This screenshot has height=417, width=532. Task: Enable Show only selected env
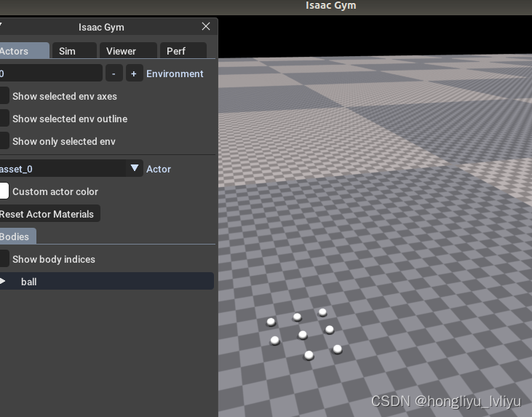point(4,141)
